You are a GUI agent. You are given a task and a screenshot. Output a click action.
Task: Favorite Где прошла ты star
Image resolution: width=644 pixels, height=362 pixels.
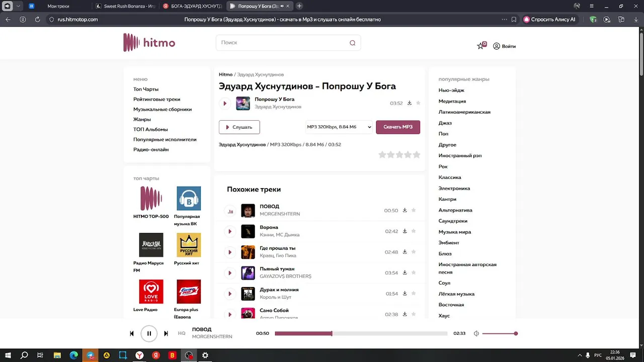click(414, 252)
